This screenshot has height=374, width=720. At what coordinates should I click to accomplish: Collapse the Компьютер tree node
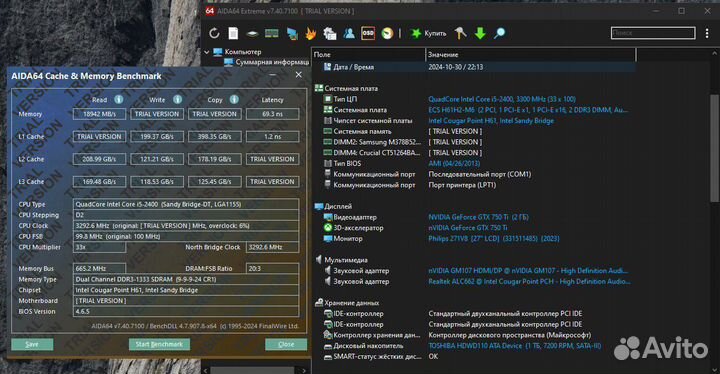(207, 52)
